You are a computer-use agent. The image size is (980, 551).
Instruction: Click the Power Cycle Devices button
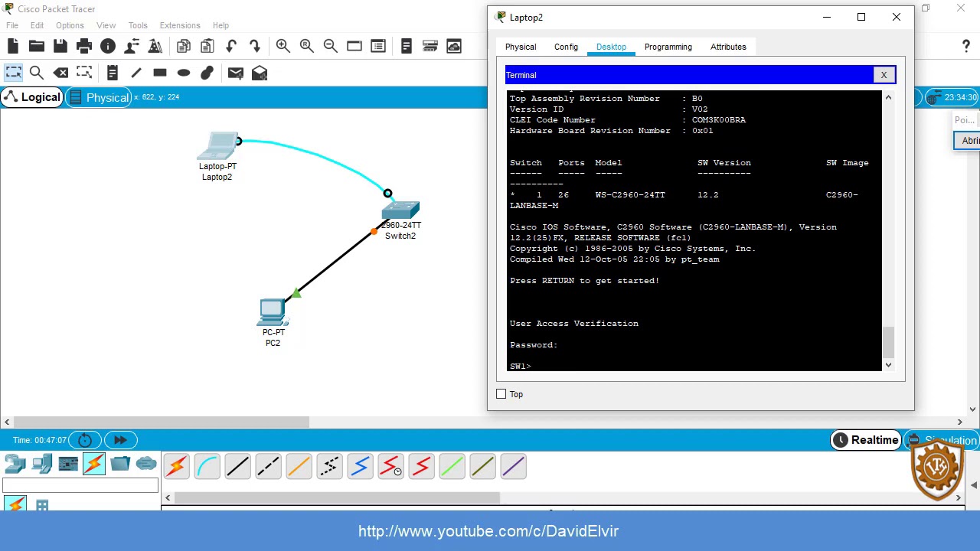(85, 440)
